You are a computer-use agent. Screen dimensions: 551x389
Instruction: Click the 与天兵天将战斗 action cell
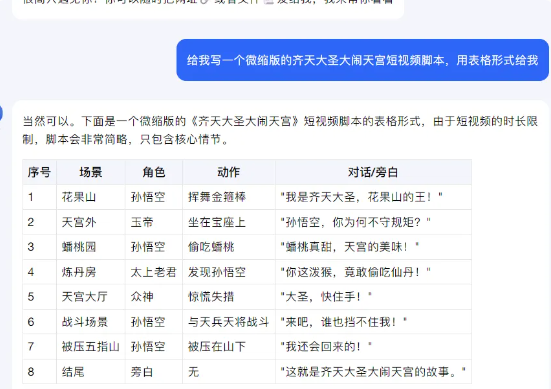pyautogui.click(x=229, y=322)
